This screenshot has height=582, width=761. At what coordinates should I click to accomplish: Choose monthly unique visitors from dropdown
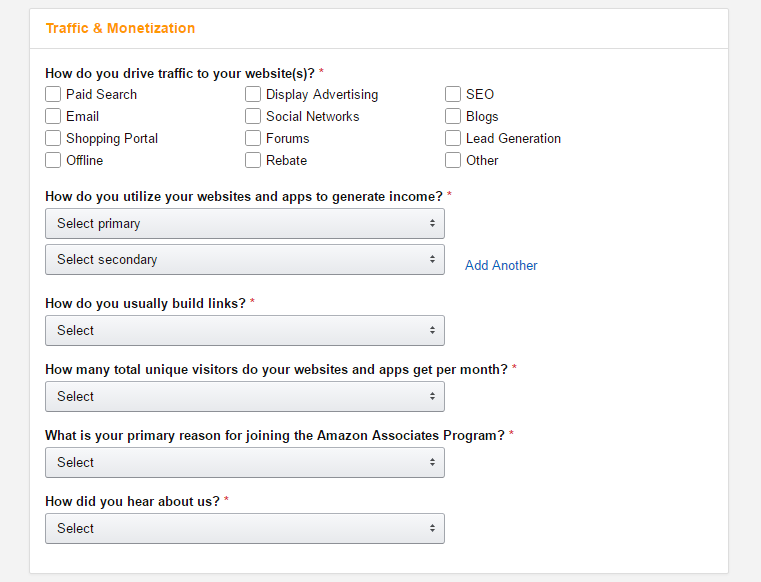[x=245, y=396]
